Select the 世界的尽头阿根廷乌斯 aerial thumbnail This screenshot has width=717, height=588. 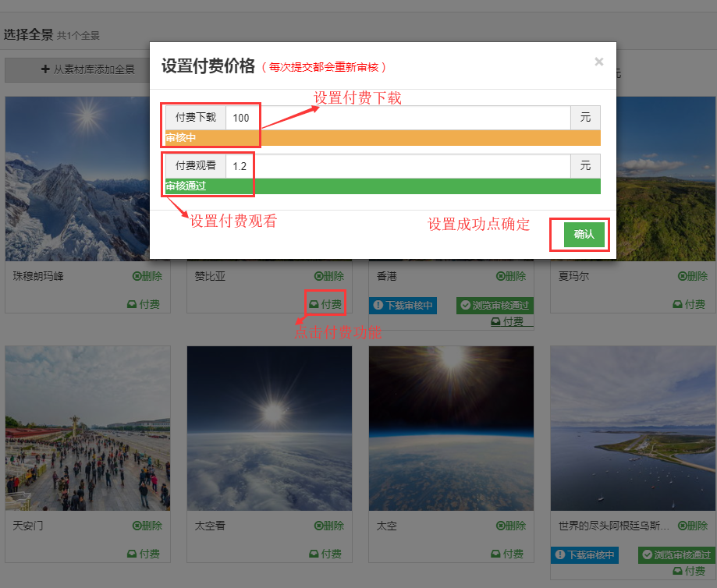pyautogui.click(x=634, y=428)
